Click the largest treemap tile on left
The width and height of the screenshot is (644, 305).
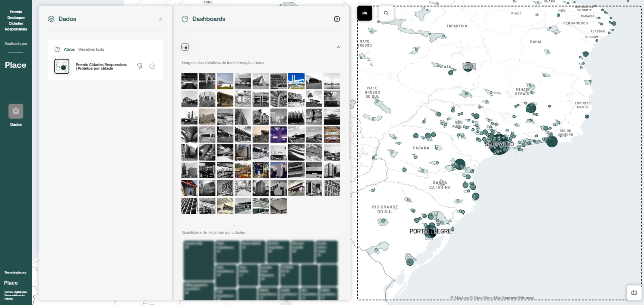point(198,261)
